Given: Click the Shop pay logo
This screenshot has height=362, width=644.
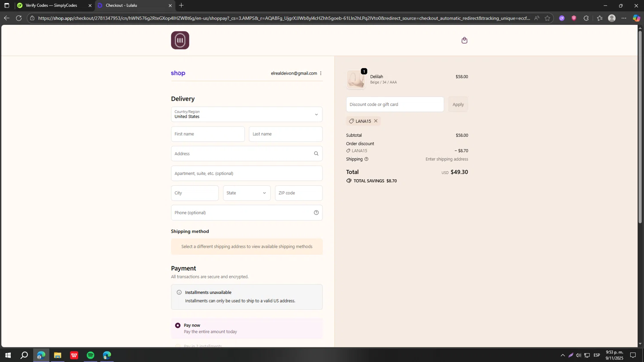Looking at the screenshot, I should point(178,73).
